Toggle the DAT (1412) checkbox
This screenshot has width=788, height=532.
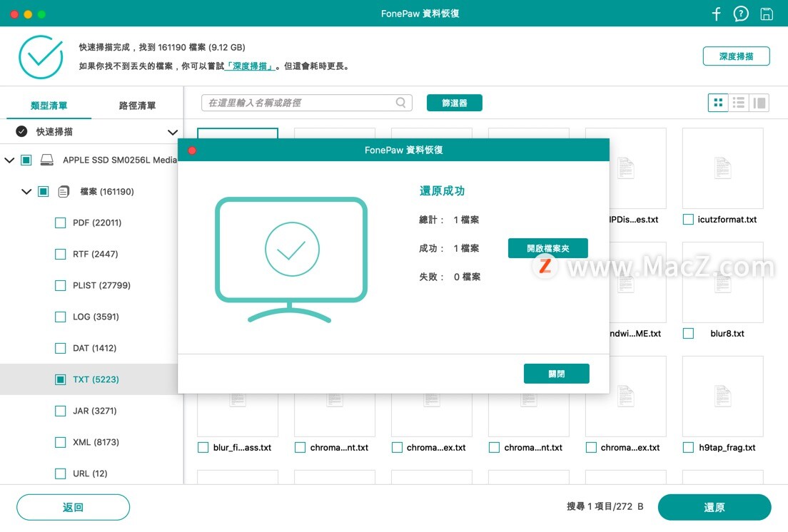click(60, 348)
